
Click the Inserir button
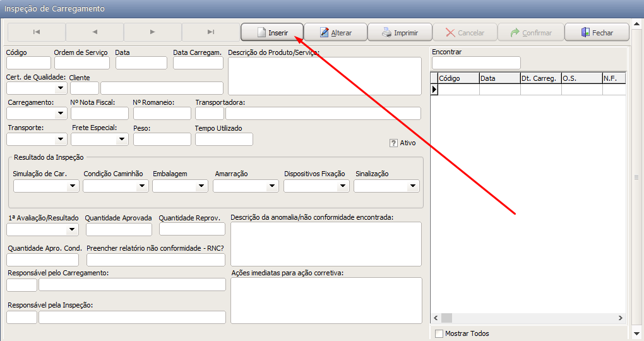272,32
